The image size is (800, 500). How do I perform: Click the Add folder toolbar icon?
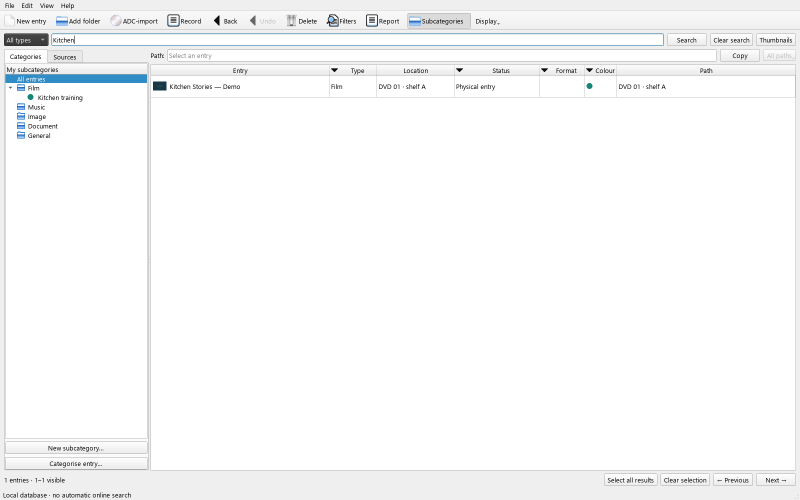62,21
